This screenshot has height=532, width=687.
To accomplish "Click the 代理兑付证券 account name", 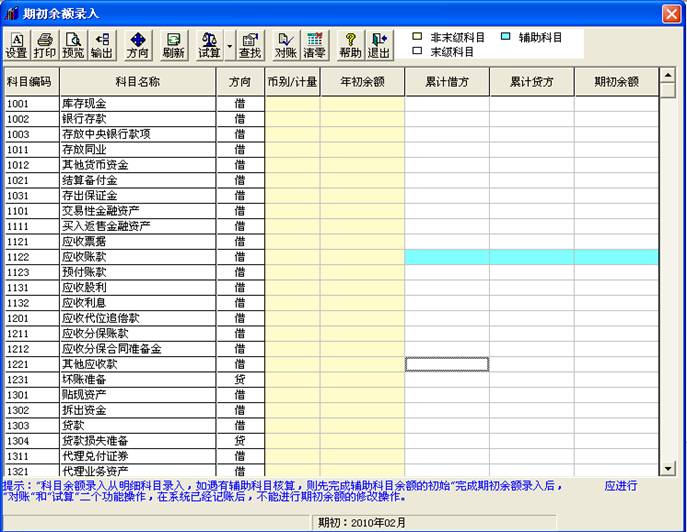I will 95,457.
